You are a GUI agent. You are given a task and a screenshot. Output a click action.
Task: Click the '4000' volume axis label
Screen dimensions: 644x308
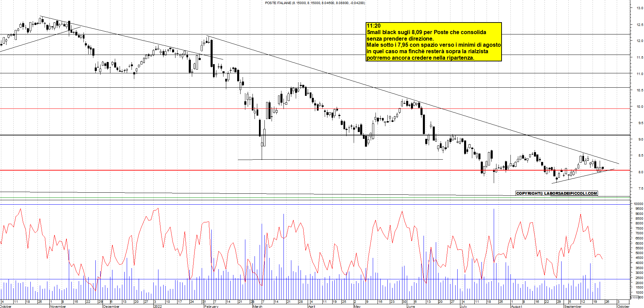tap(639, 263)
